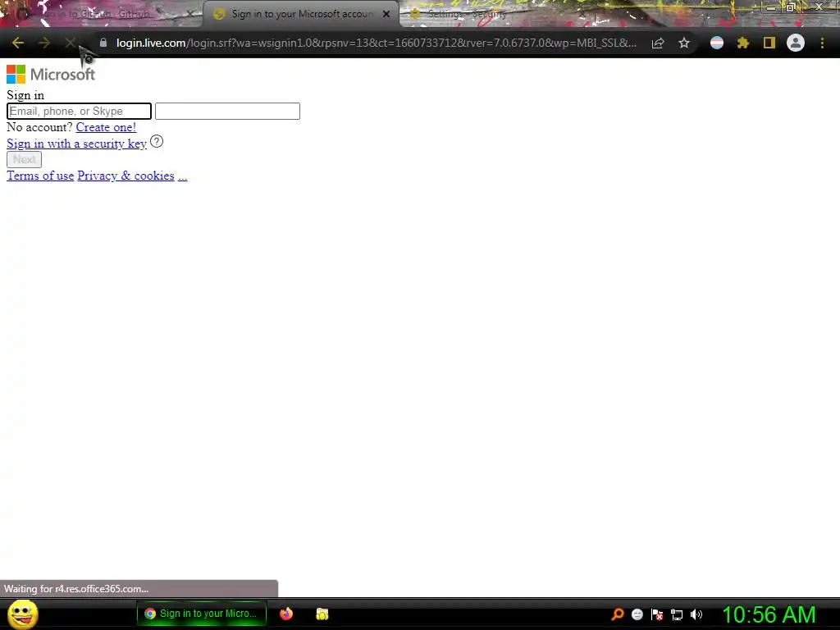
Task: Open the volume speaker tray icon
Action: pos(696,614)
